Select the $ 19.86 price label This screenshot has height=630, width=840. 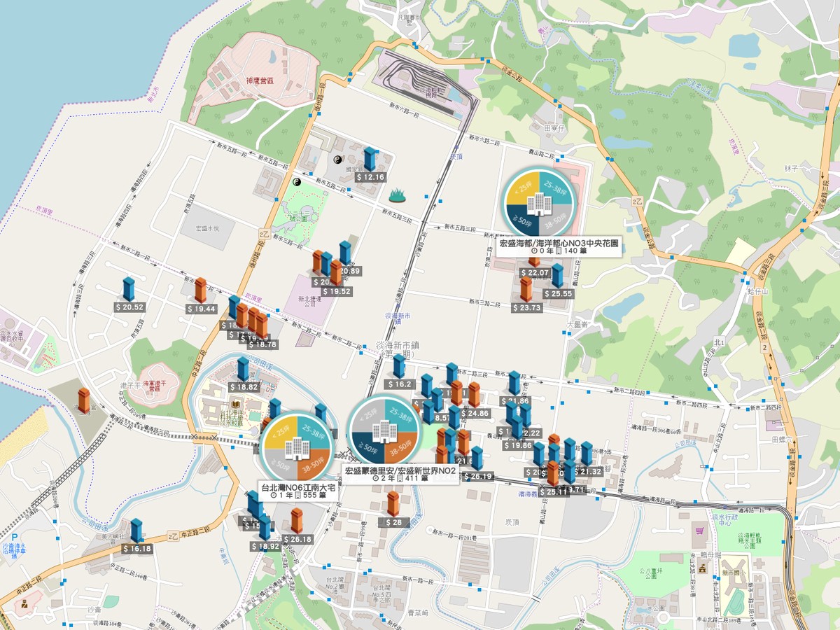pyautogui.click(x=517, y=445)
